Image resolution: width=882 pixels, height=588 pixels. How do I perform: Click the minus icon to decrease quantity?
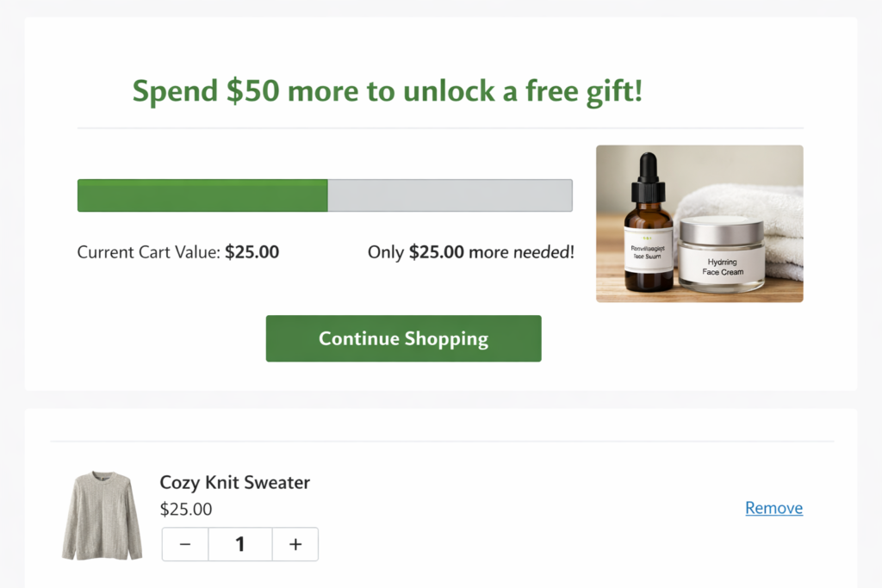[x=184, y=544]
